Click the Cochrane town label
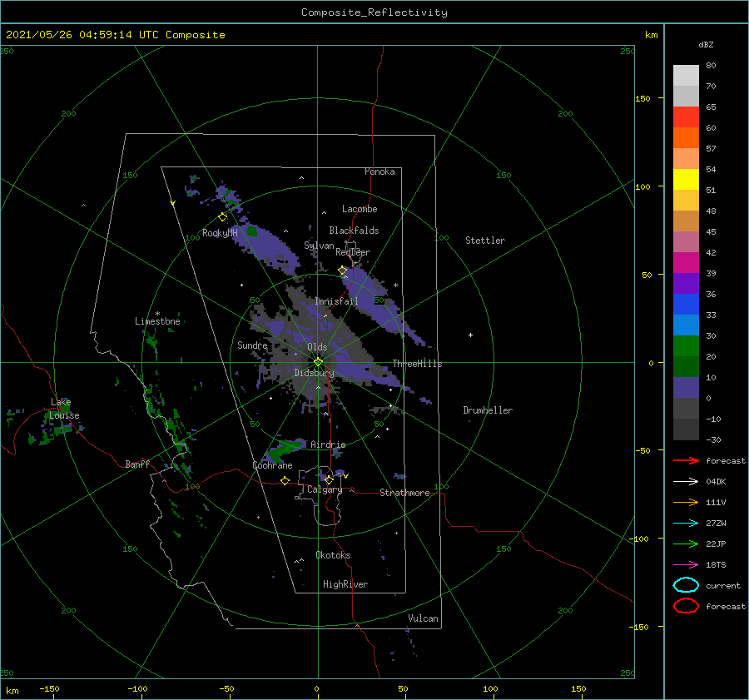This screenshot has width=749, height=700. click(272, 465)
